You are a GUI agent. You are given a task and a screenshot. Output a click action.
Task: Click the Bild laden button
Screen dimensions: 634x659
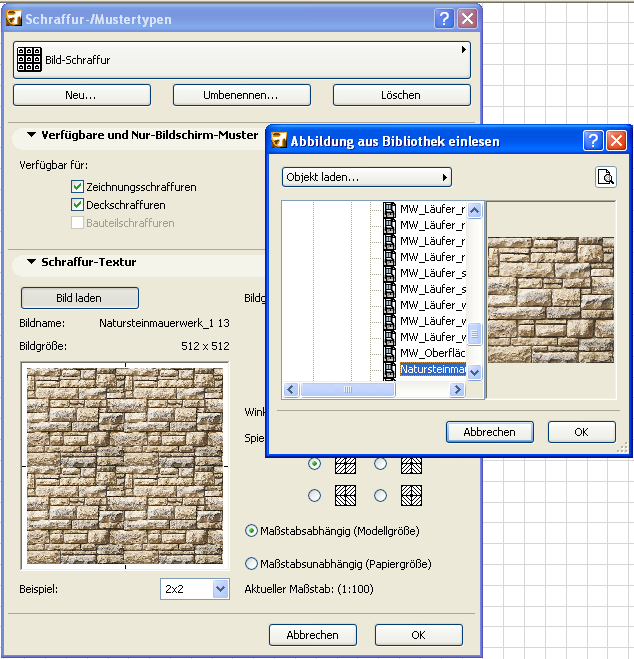tap(80, 298)
